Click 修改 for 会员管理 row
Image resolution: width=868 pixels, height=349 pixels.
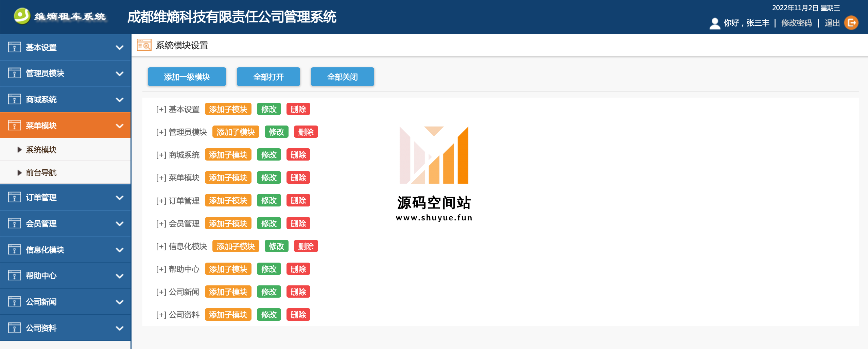point(269,223)
